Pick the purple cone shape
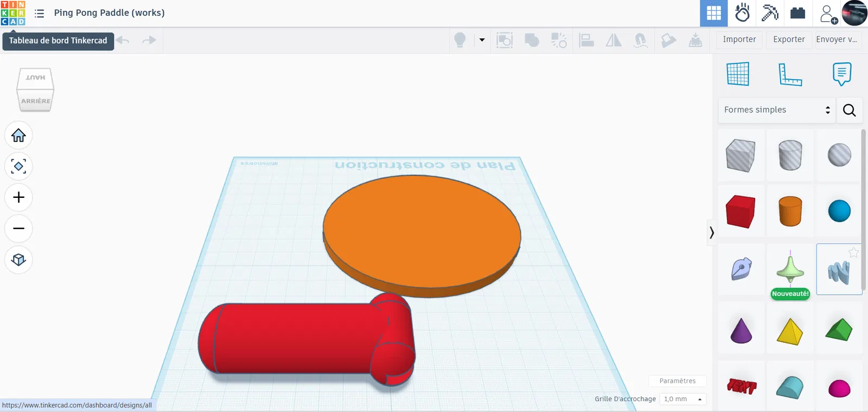Viewport: 868px width, 412px height. click(x=741, y=331)
